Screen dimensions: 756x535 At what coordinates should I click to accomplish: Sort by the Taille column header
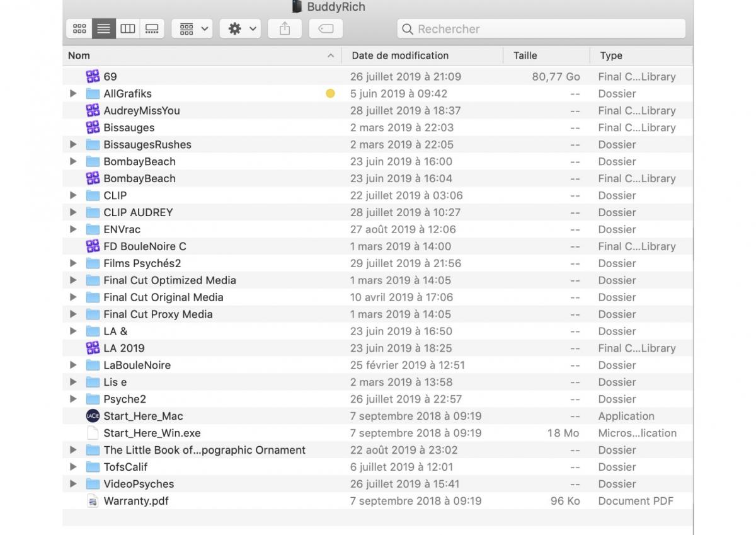point(546,55)
